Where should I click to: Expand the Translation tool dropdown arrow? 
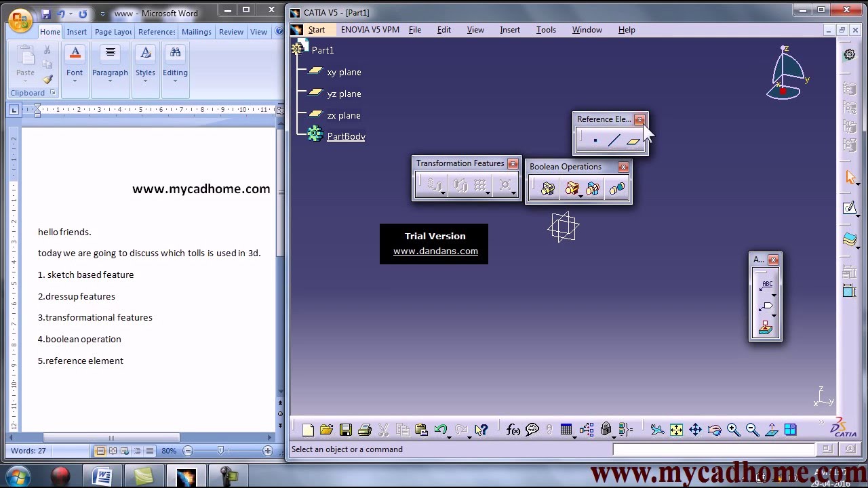[x=443, y=194]
